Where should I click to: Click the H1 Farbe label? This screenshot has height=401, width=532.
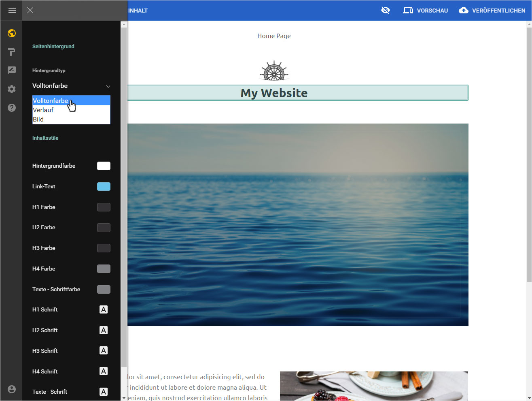tap(44, 207)
